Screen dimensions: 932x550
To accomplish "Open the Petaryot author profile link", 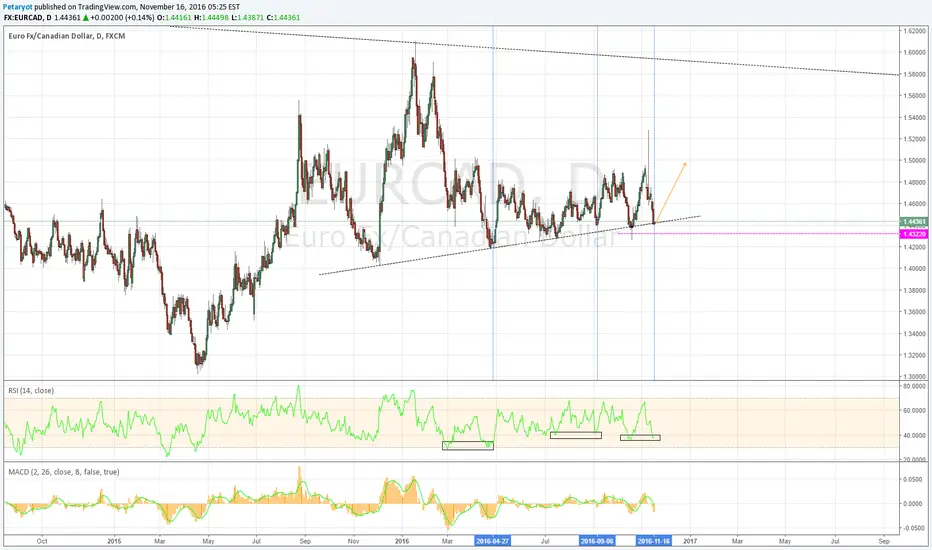I will click(x=18, y=7).
